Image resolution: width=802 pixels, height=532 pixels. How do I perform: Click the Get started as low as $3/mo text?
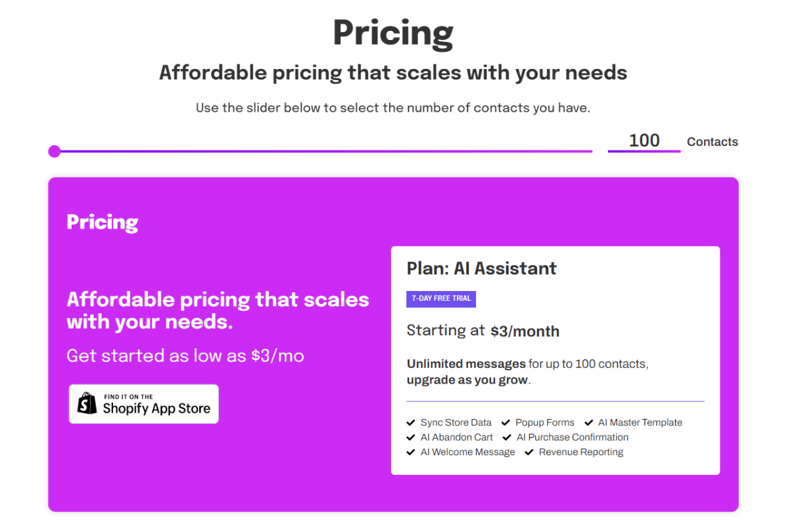pos(185,356)
